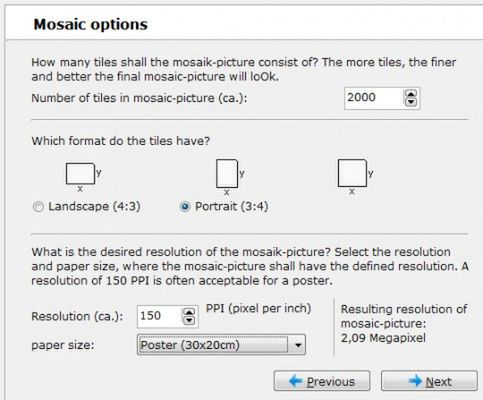The height and width of the screenshot is (400, 483).
Task: Click the 2,09 Megapixel result text
Action: click(383, 338)
